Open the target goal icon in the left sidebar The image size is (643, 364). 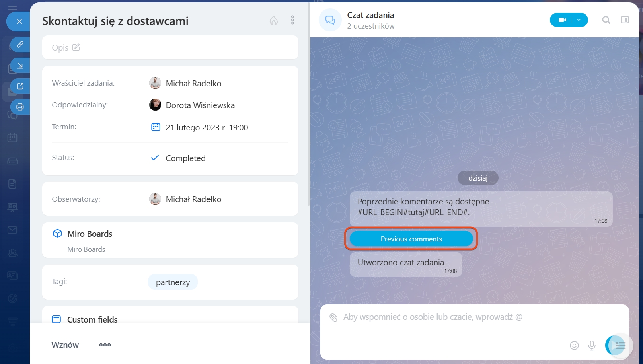click(x=12, y=298)
